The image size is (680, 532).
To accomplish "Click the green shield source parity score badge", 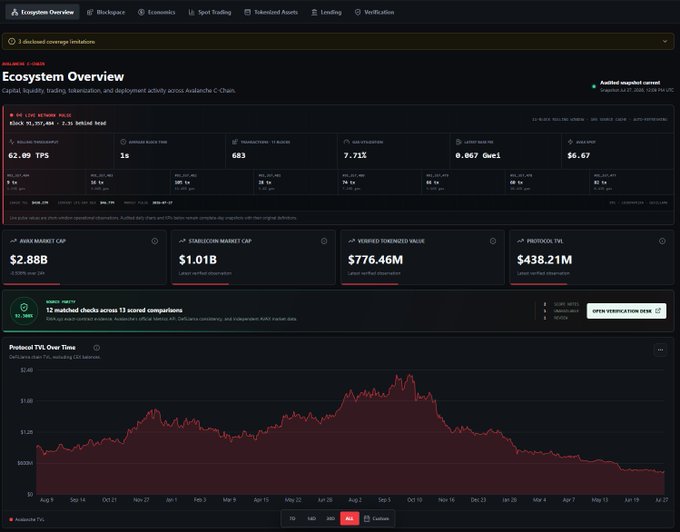I will 24,310.
